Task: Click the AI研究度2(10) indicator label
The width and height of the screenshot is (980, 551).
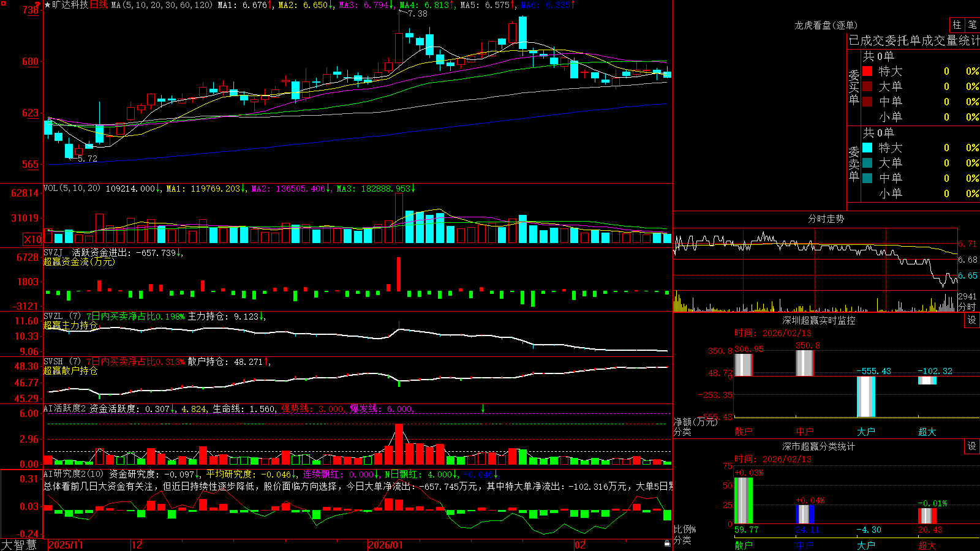Action: point(73,474)
